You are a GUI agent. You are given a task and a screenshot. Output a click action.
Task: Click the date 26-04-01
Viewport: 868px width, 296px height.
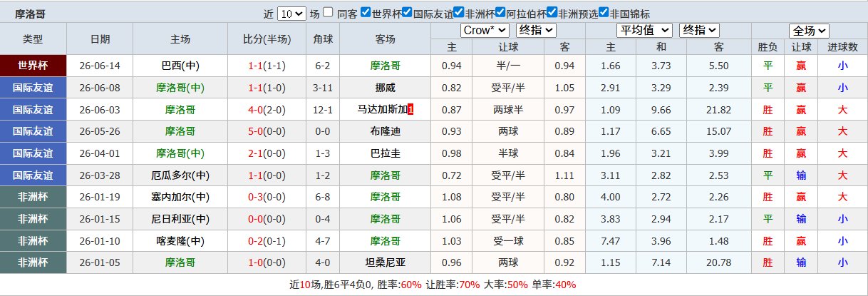tap(100, 153)
